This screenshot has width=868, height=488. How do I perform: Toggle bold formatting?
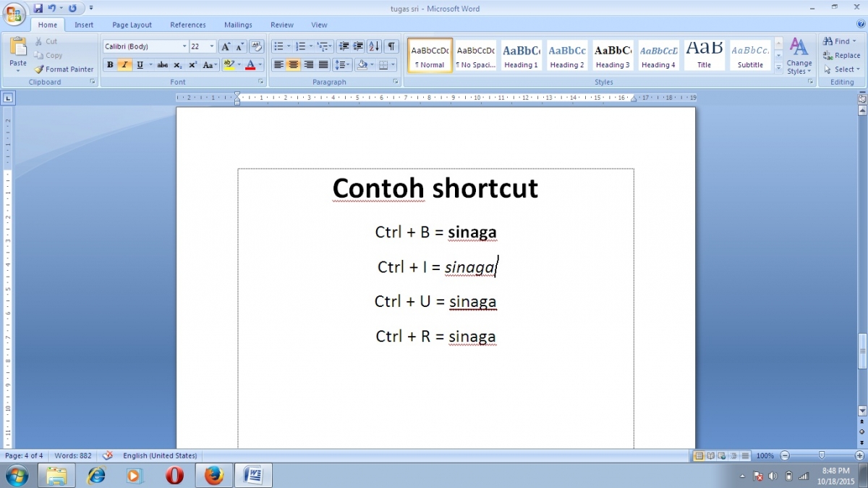[x=109, y=64]
